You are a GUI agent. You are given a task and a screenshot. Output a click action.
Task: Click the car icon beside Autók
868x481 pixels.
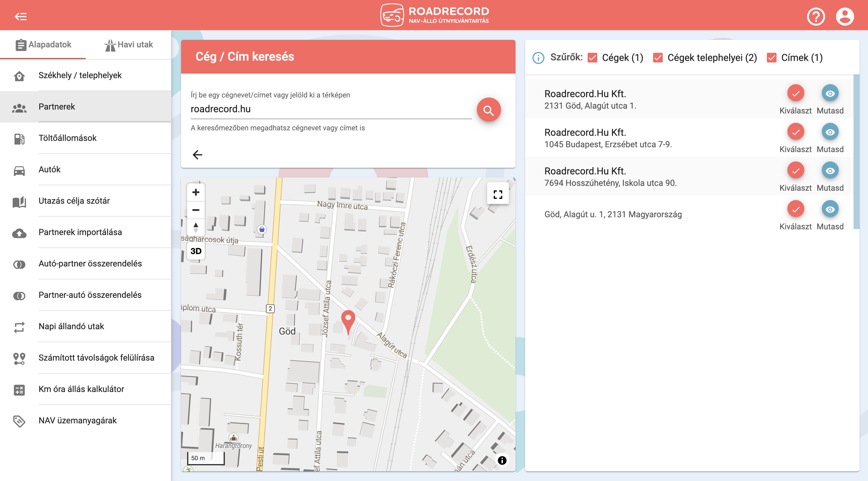click(x=19, y=170)
